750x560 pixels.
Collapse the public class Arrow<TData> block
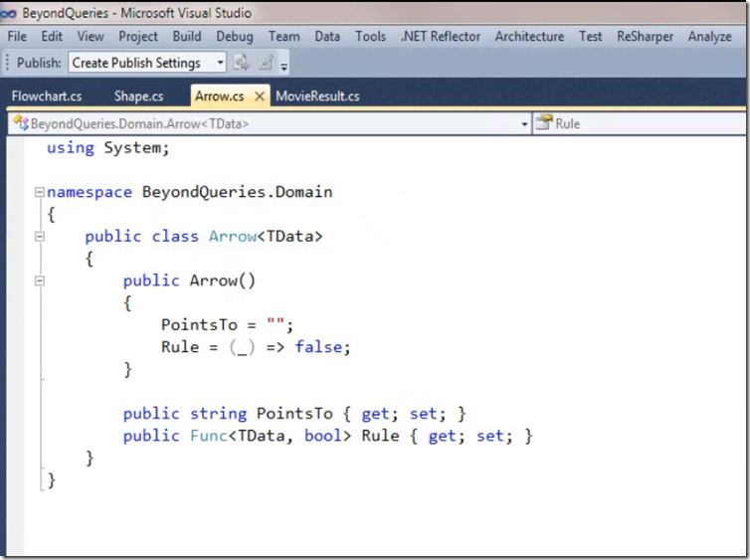pos(40,237)
